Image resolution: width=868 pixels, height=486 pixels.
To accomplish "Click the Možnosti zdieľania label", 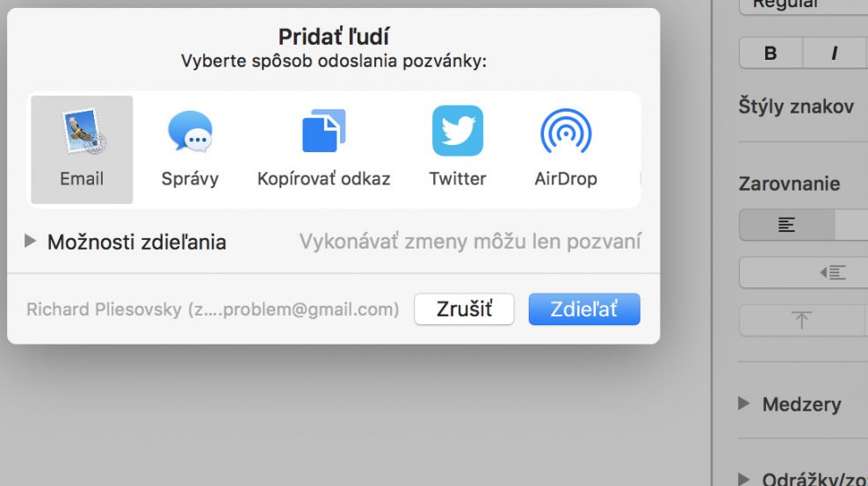I will click(x=137, y=243).
